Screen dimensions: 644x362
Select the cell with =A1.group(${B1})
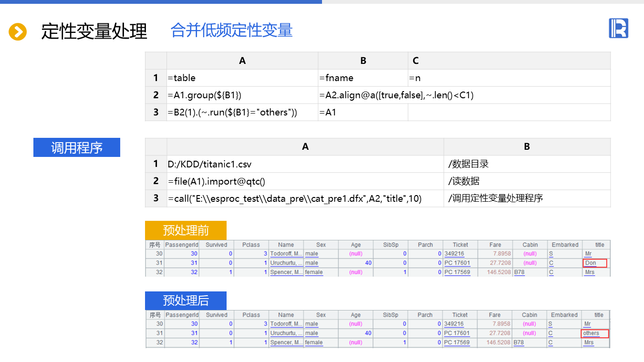[x=242, y=95]
